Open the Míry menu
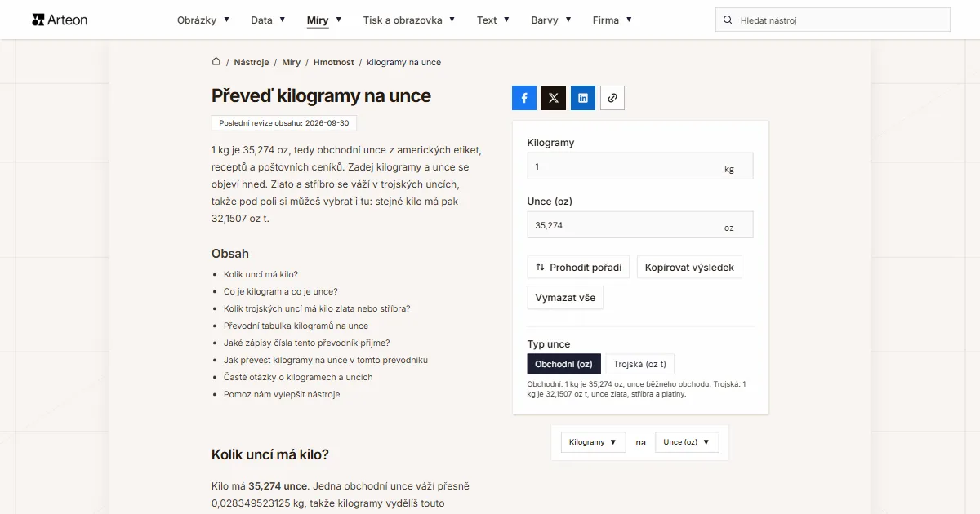980x514 pixels. tap(324, 20)
